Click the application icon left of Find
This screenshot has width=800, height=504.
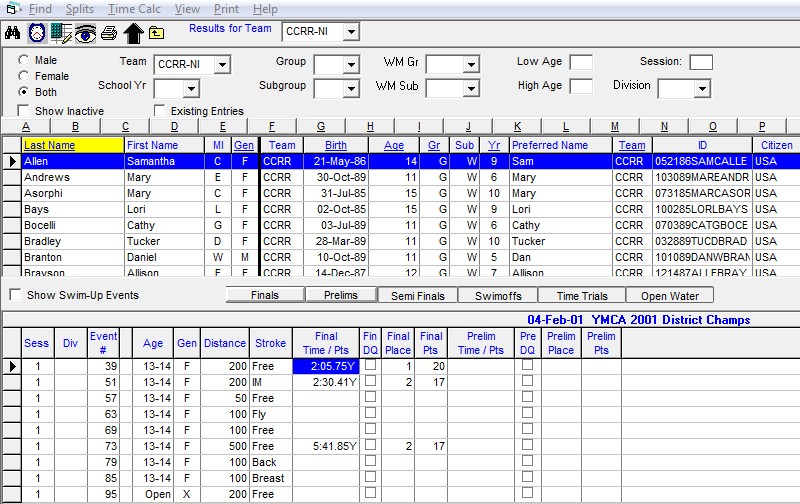13,9
